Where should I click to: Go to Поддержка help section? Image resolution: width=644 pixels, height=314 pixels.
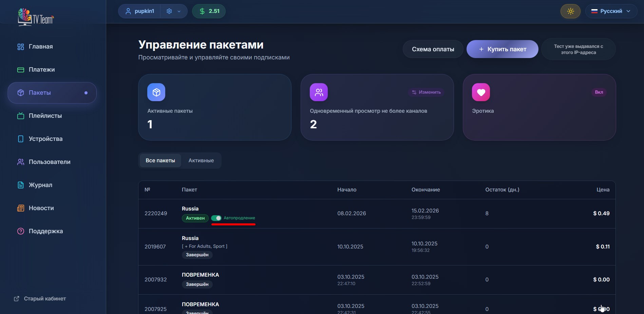[x=45, y=231]
